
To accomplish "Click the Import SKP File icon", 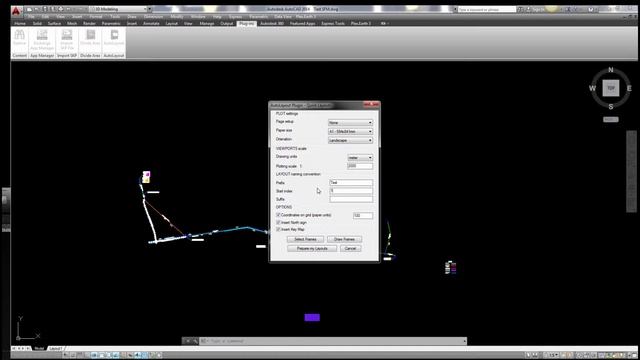I will tap(67, 39).
